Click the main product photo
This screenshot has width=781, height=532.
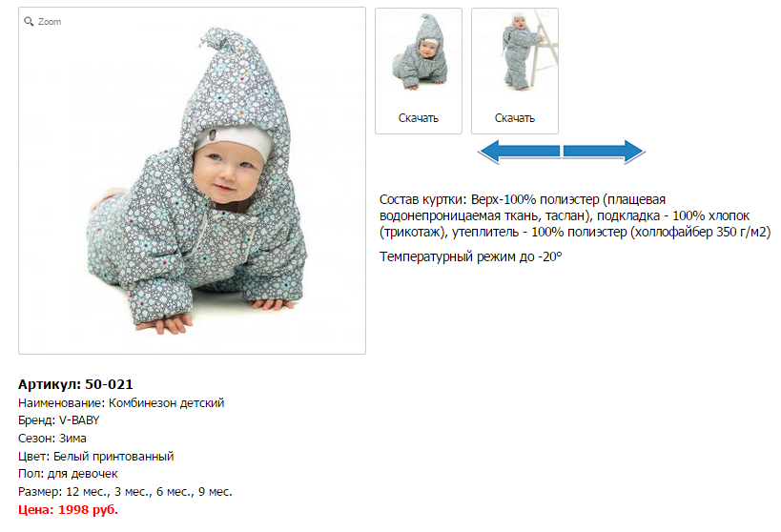(x=193, y=181)
